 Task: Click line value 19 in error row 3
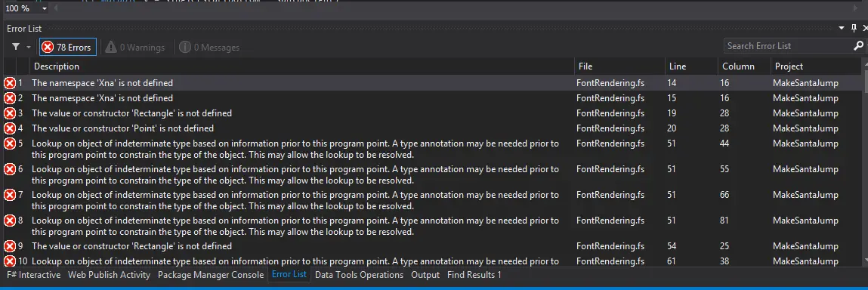pyautogui.click(x=672, y=113)
